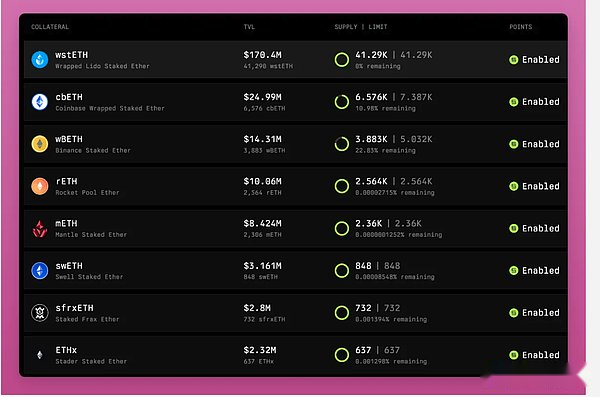Sort by the COLLATERAL column header
Screen dimensions: 600x397
tap(50, 27)
